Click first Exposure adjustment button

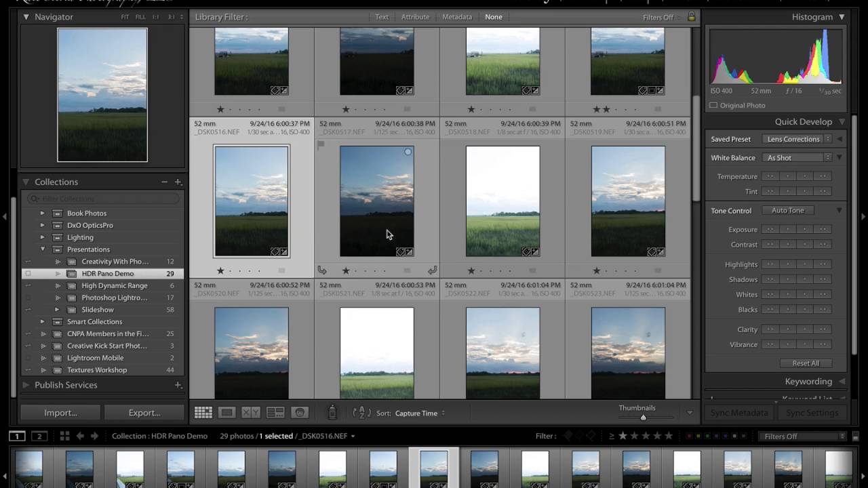click(770, 229)
